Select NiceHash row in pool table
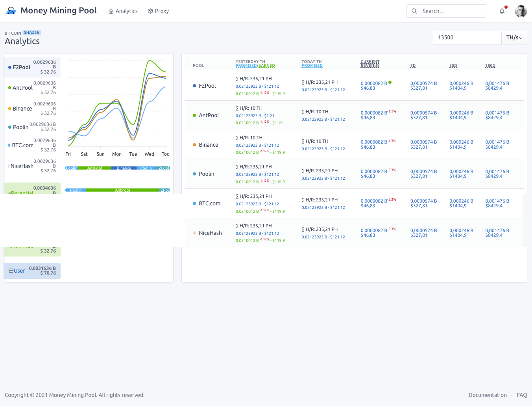The height and width of the screenshot is (406, 532). 354,233
